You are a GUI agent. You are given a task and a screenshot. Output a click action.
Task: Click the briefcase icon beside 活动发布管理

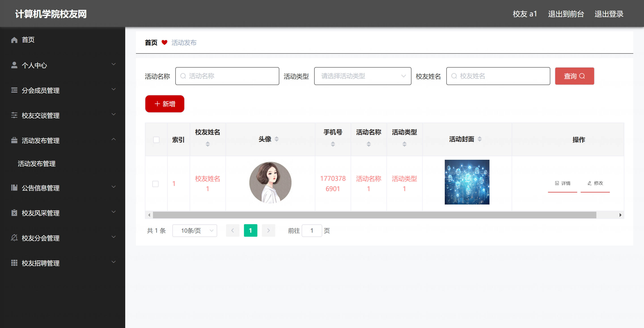(14, 140)
